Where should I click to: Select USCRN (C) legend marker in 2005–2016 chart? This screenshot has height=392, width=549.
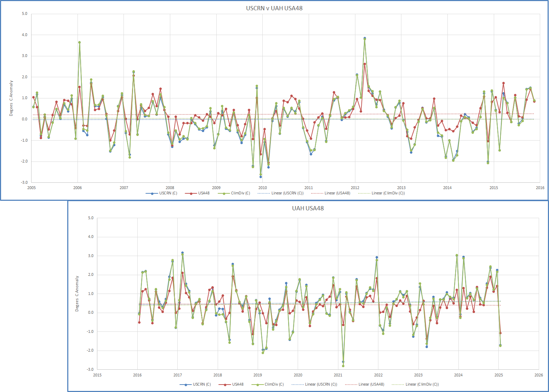152,193
